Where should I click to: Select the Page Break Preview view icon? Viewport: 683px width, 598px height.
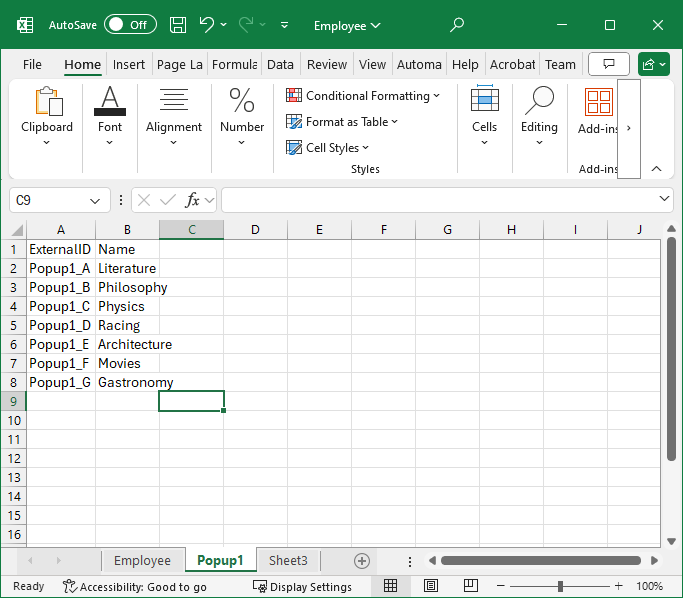470,586
